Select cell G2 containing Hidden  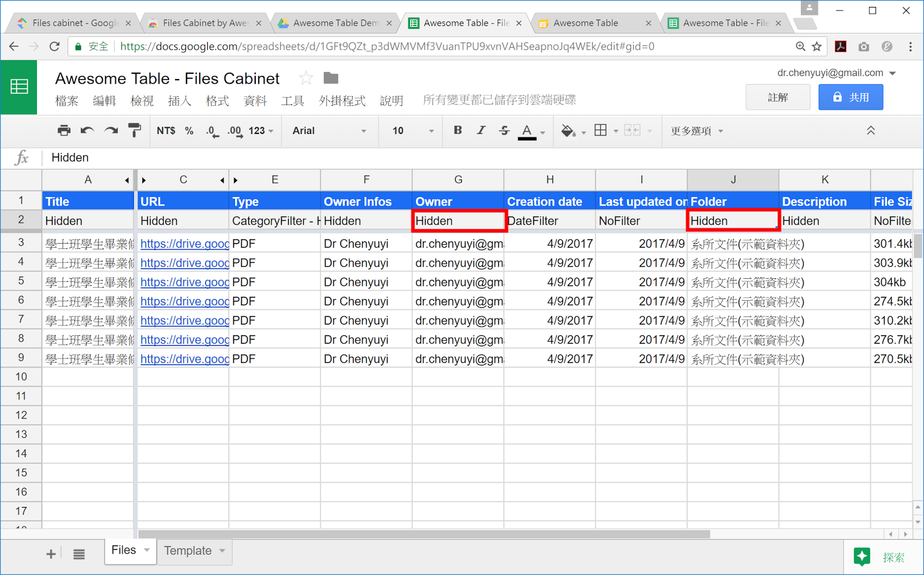[x=459, y=221]
